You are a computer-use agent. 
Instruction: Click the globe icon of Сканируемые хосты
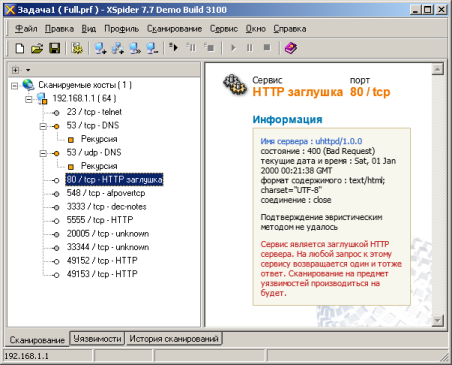tap(28, 85)
